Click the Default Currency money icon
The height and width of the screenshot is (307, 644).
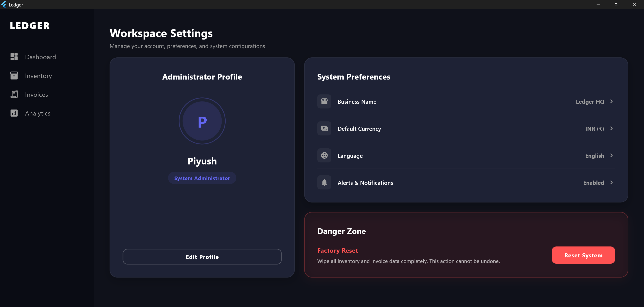click(324, 128)
